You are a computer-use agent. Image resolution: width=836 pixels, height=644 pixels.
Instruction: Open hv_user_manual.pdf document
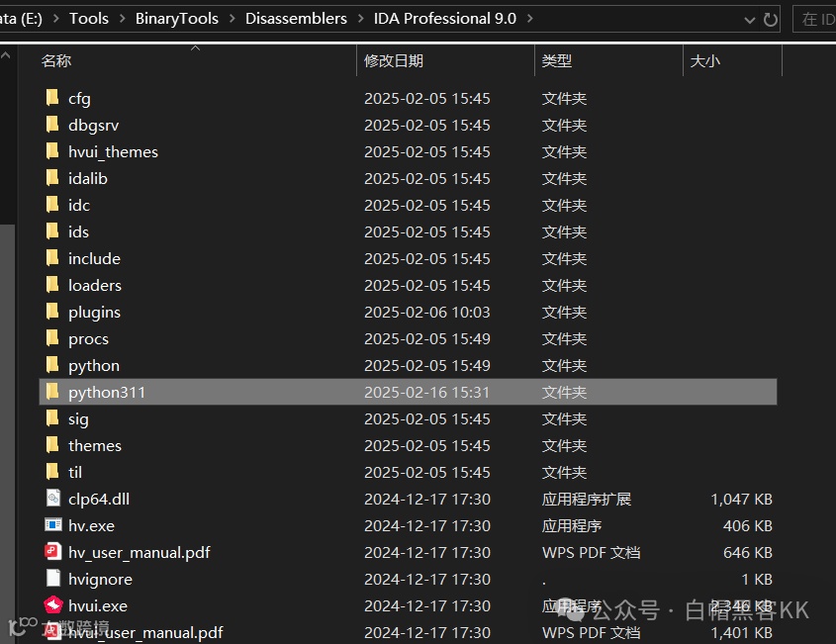click(139, 552)
